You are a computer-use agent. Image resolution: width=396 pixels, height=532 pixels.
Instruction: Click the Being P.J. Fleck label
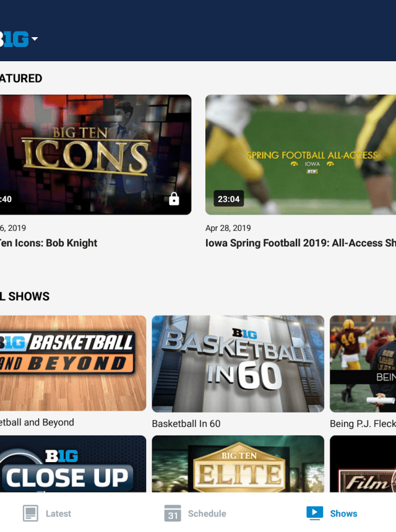pyautogui.click(x=363, y=424)
